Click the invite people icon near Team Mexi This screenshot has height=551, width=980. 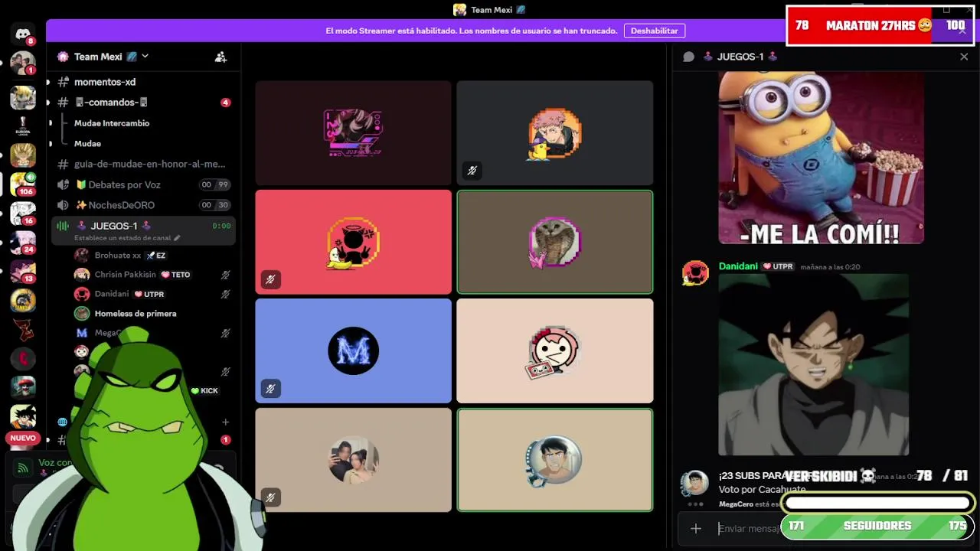click(220, 57)
